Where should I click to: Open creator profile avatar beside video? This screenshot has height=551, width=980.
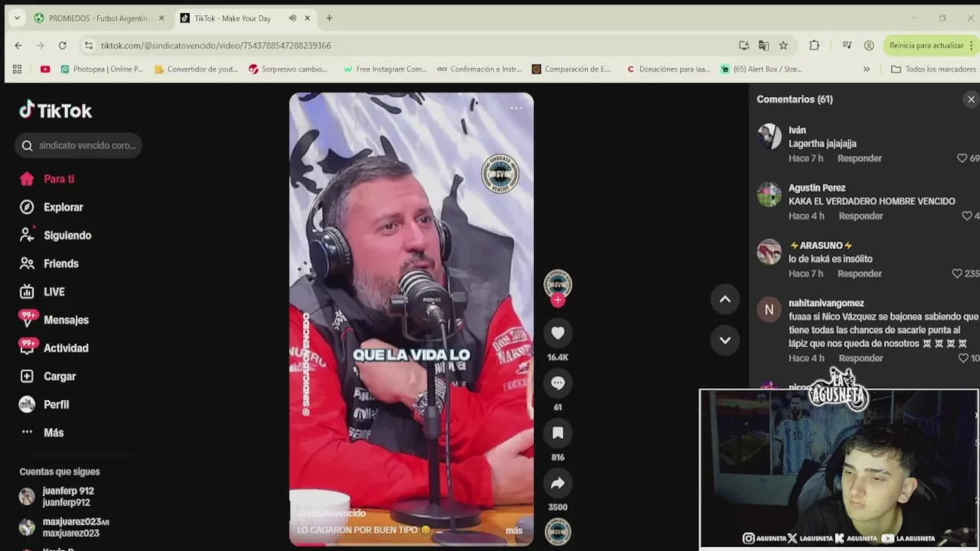tap(557, 284)
